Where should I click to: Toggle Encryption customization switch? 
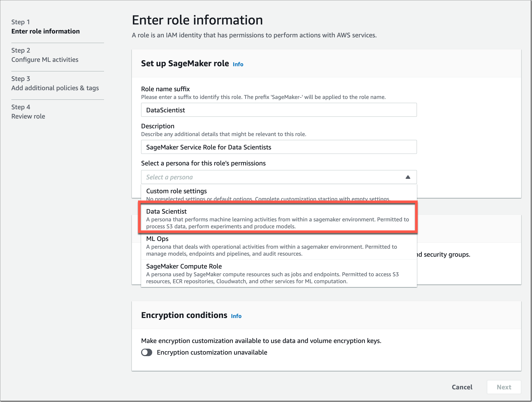[147, 352]
